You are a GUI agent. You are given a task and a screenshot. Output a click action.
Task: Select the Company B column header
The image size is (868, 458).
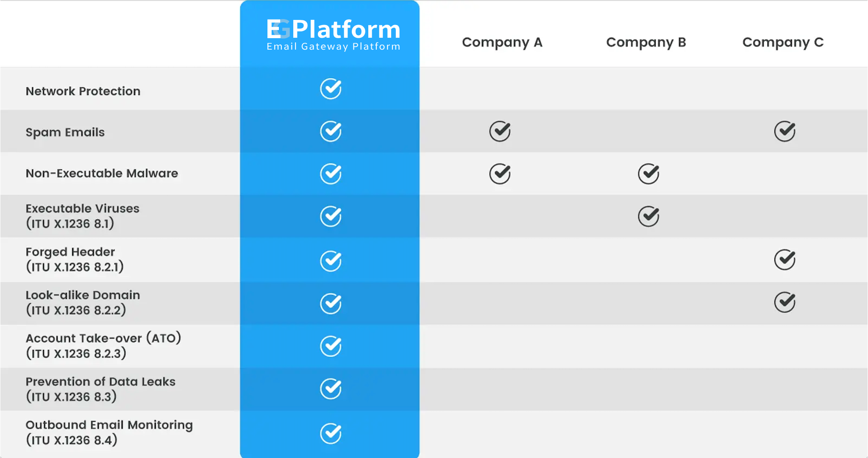(x=646, y=42)
